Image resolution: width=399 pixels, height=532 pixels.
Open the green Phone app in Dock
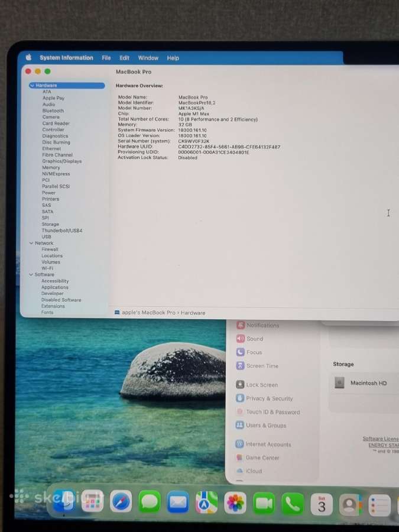pyautogui.click(x=293, y=504)
